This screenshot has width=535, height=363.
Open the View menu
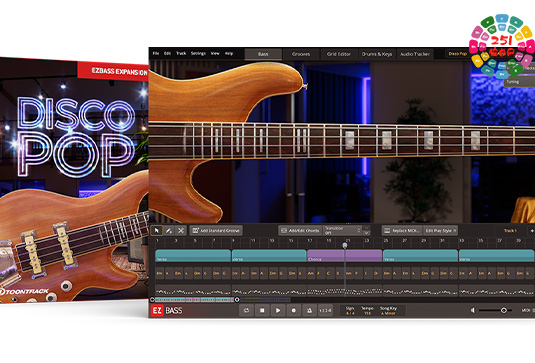[x=215, y=54]
